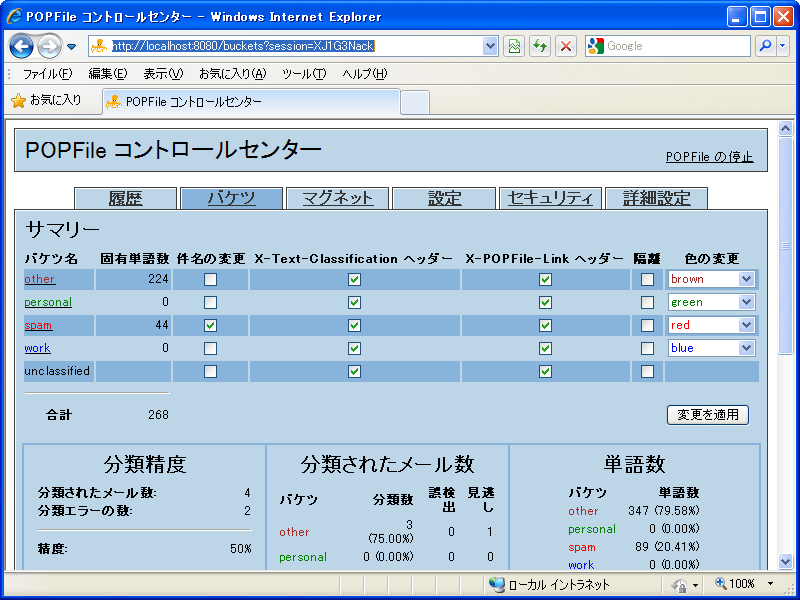Disable subject modification for spam bucket
Image resolution: width=800 pixels, height=600 pixels.
point(210,326)
